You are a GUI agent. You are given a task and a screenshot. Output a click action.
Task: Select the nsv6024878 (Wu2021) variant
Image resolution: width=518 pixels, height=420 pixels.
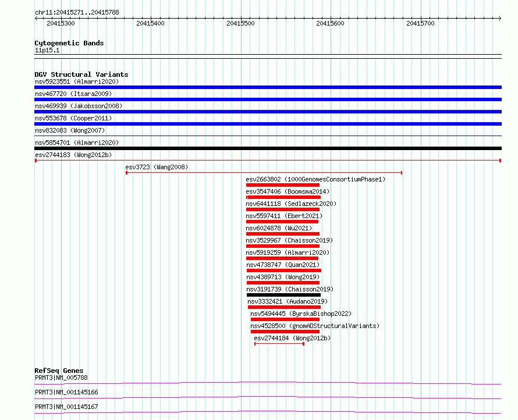tap(279, 228)
